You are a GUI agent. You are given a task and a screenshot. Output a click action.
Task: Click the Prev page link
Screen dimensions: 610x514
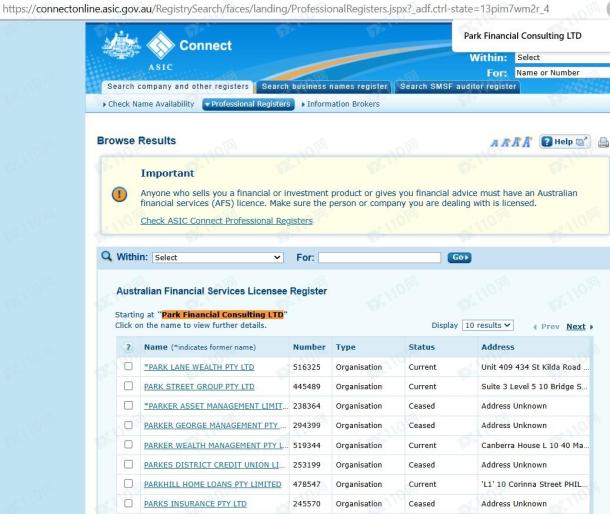click(550, 327)
